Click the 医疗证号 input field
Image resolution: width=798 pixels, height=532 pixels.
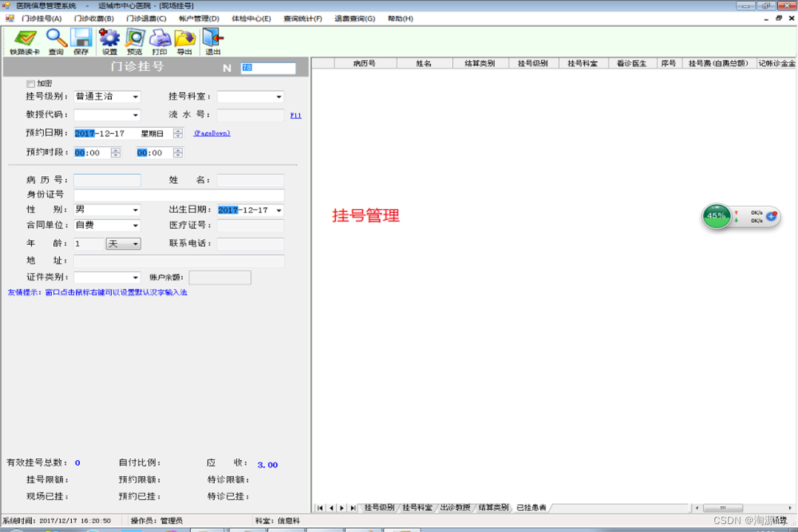pos(251,226)
